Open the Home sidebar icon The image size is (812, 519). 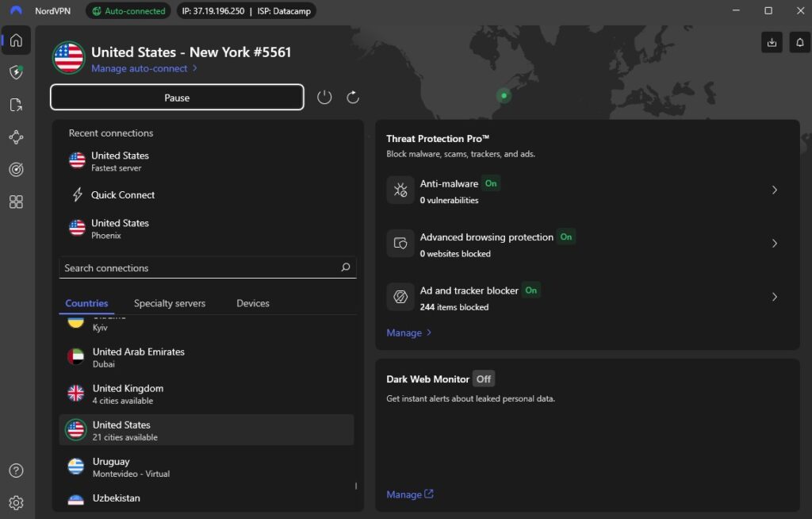pyautogui.click(x=16, y=40)
